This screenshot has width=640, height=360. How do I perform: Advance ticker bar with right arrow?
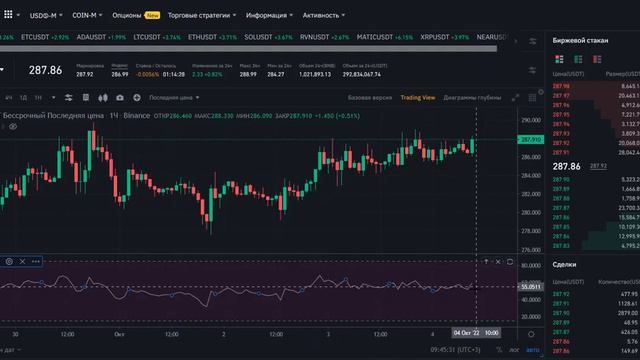(x=516, y=41)
